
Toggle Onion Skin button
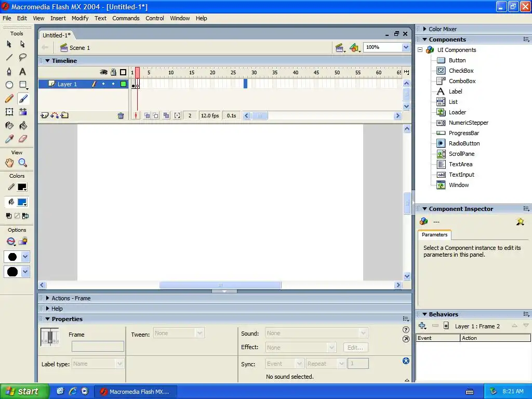point(147,116)
